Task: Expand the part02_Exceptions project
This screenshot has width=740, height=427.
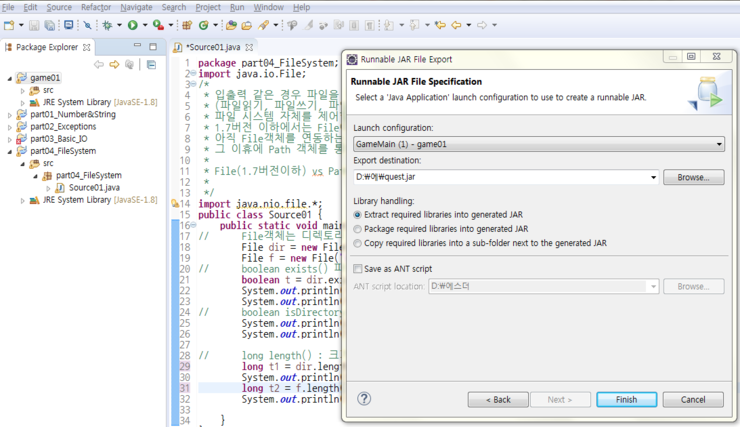Action: click(x=9, y=127)
